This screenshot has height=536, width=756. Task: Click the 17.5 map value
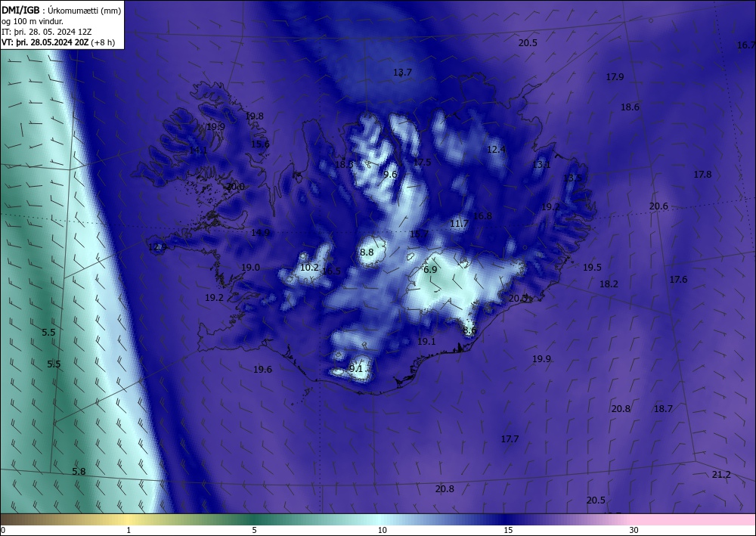[x=422, y=163]
